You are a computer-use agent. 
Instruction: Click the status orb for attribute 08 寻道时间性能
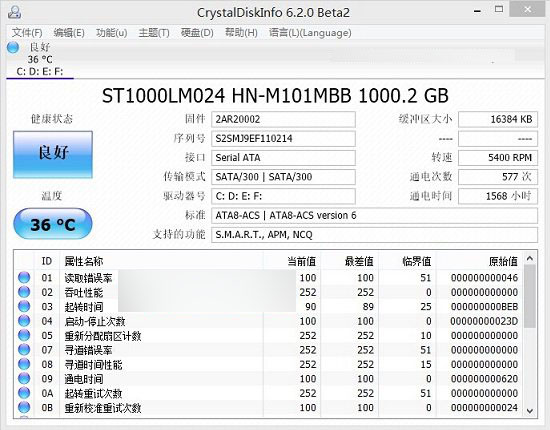(24, 364)
